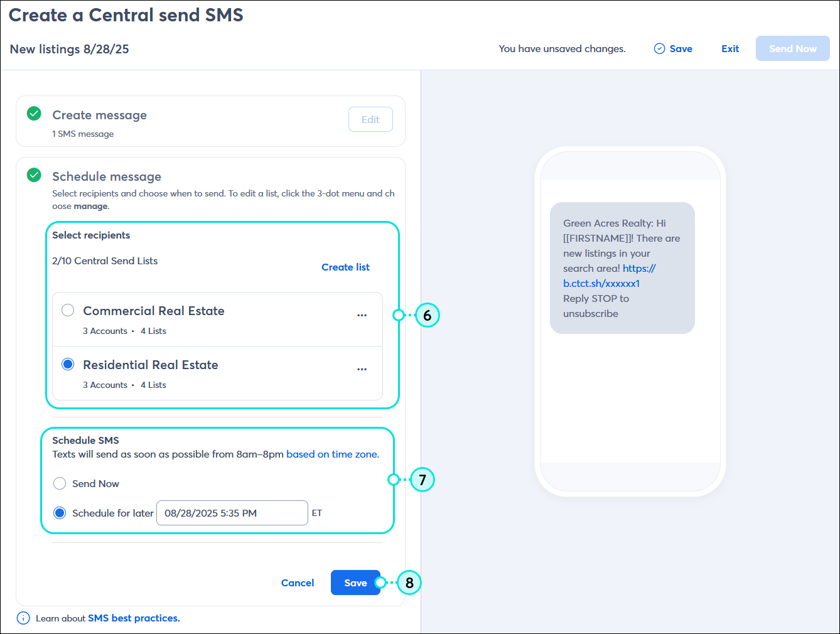Open the three-dot menu for Commercial Real Estate
This screenshot has height=634, width=840.
[362, 315]
